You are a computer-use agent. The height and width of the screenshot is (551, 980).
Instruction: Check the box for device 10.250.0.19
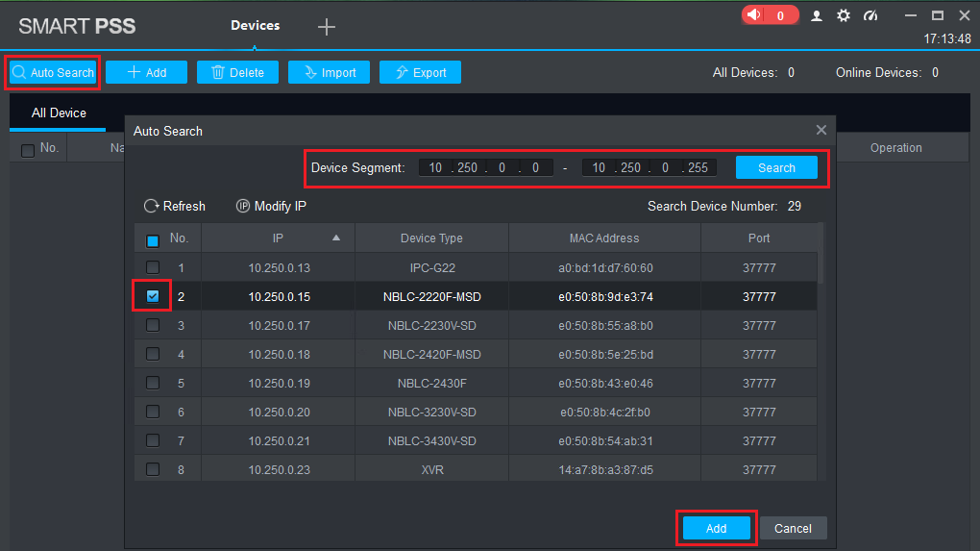coord(153,383)
